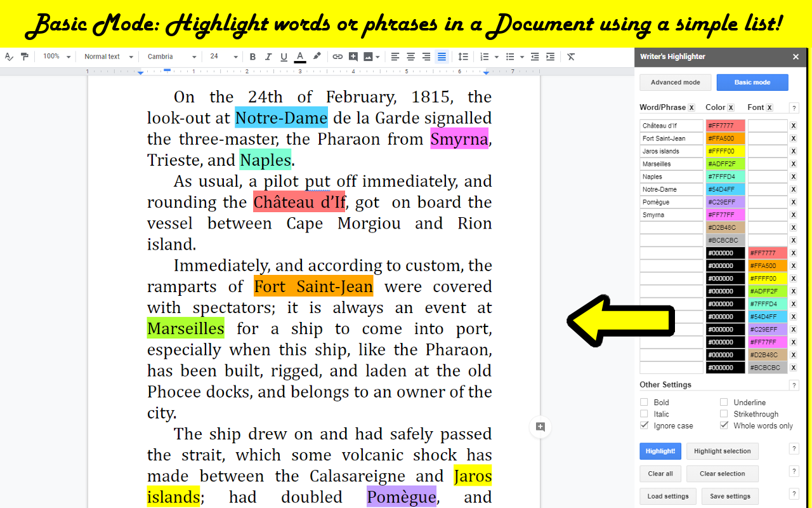
Task: Clear the Color column with its X
Action: tap(731, 107)
